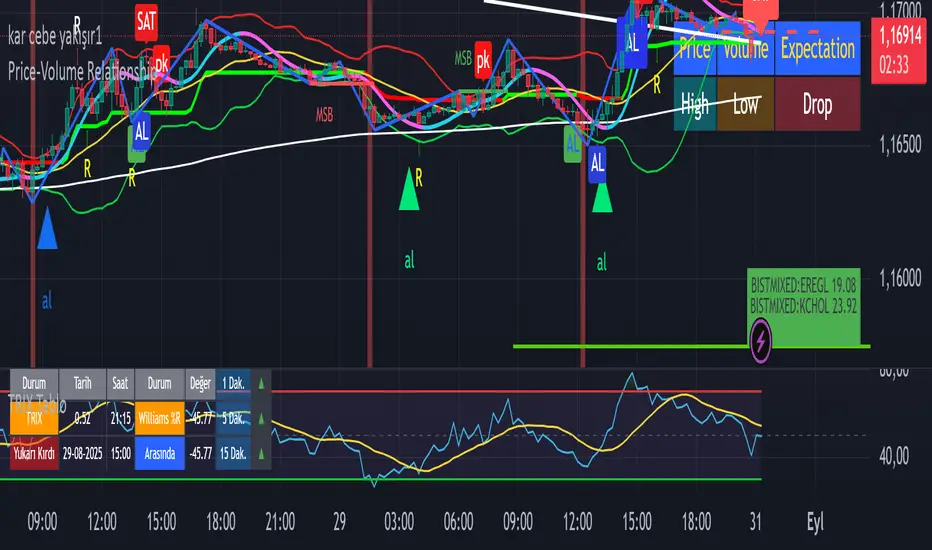Viewport: 932px width, 550px height.
Task: Click the 1,16500 price axis label
Action: click(x=900, y=144)
